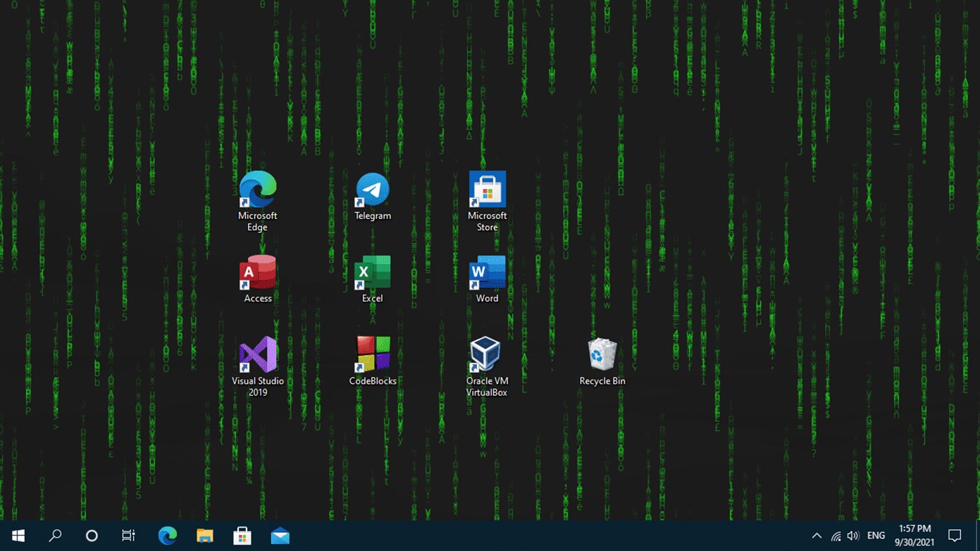Viewport: 980px width, 551px height.
Task: Open the Start menu
Action: pyautogui.click(x=18, y=535)
